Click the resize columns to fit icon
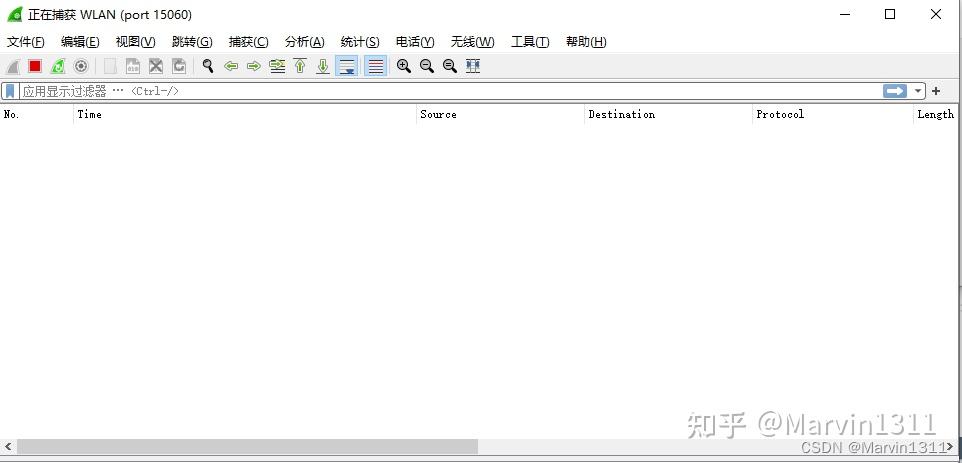Image resolution: width=962 pixels, height=463 pixels. click(x=473, y=66)
